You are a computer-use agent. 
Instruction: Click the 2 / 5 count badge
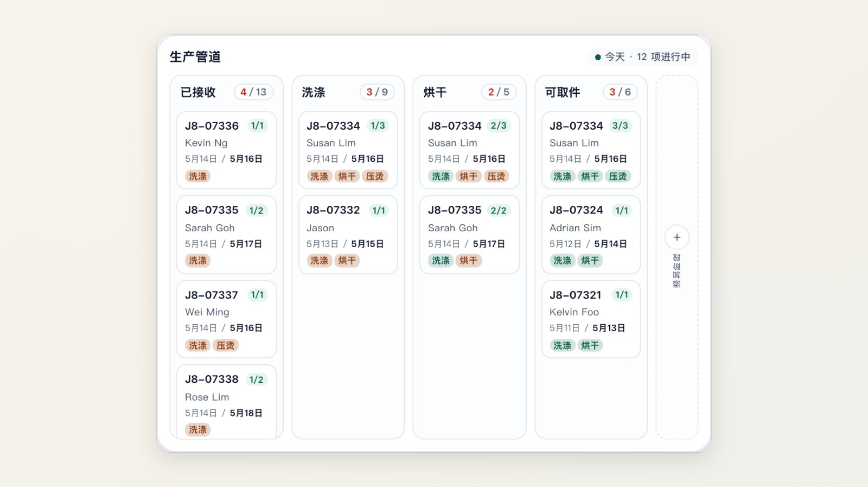(x=499, y=92)
